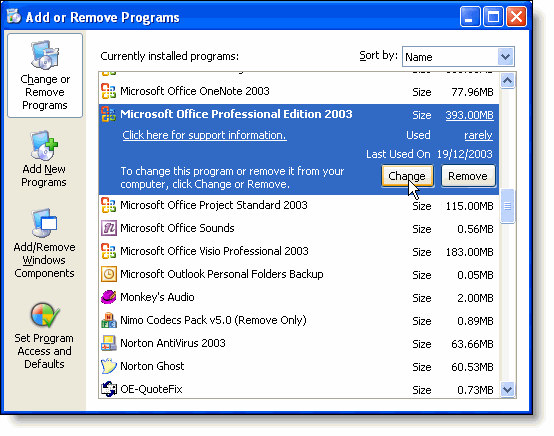
Task: Click the Office Visio Professional 2003 icon
Action: 108,251
